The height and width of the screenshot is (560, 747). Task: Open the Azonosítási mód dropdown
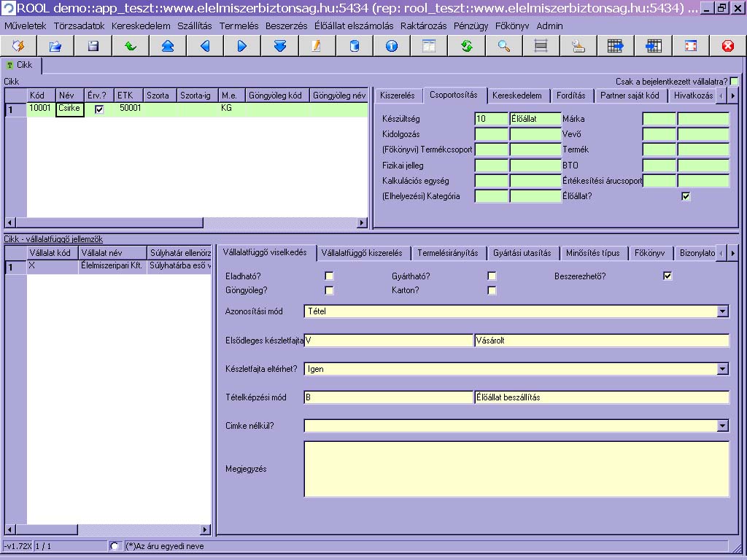(x=722, y=311)
